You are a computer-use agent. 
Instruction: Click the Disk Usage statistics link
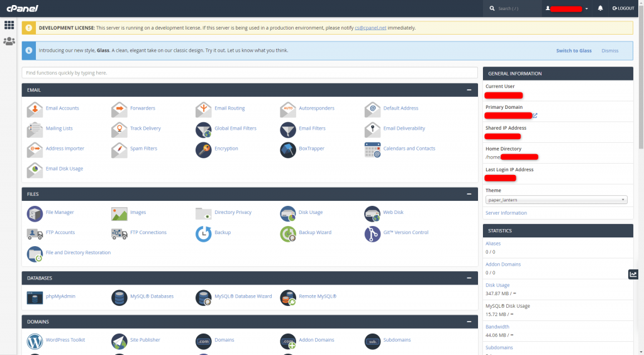497,285
